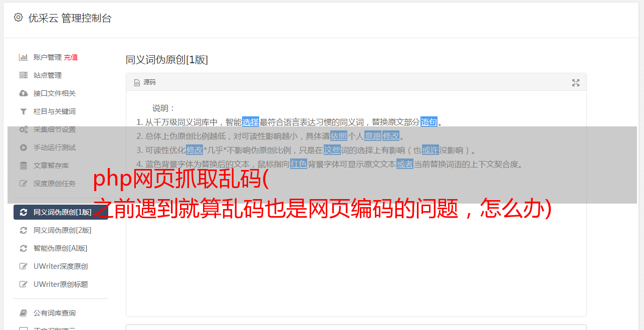This screenshot has height=330, width=644.
Task: Click the highlighted word 红色 in the text
Action: tap(299, 164)
